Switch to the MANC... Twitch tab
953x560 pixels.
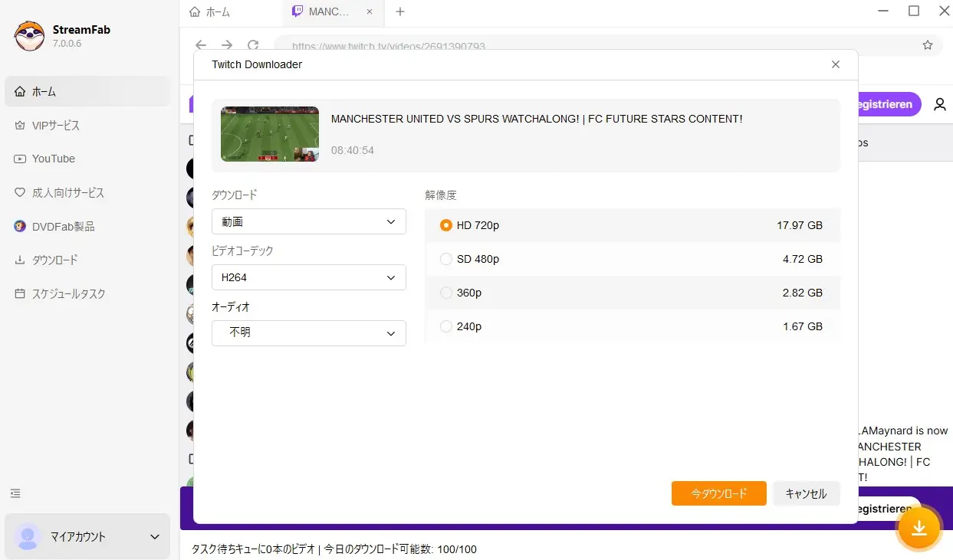[322, 12]
